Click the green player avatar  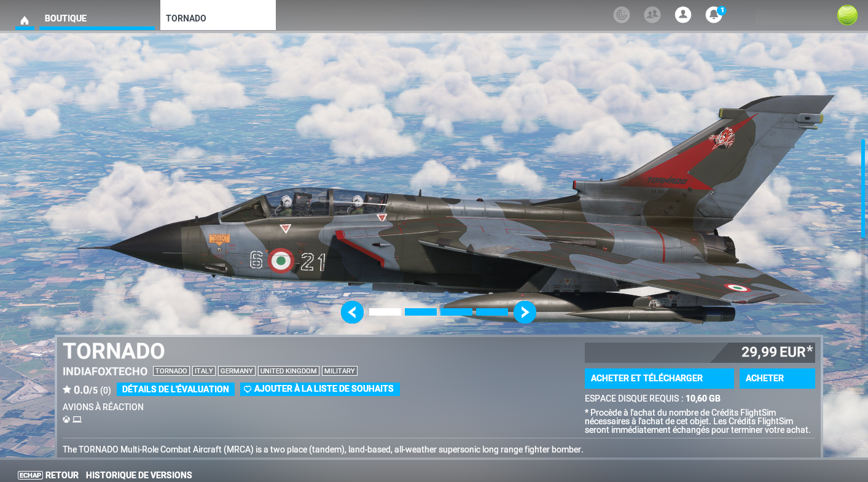(847, 15)
